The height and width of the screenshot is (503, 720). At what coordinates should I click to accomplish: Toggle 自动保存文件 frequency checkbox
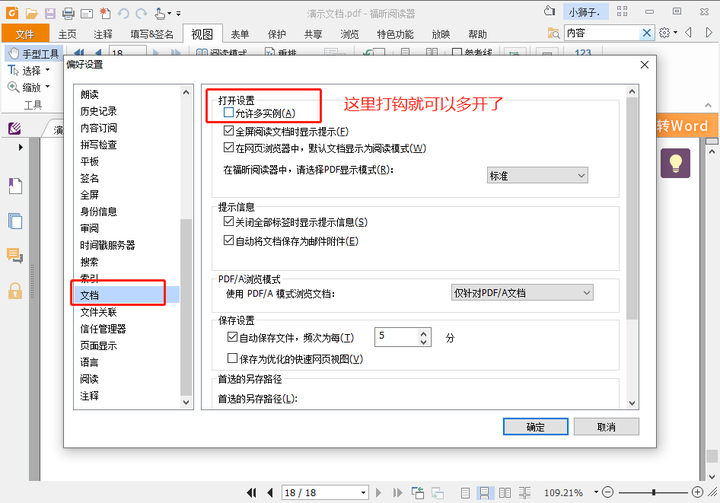[232, 337]
